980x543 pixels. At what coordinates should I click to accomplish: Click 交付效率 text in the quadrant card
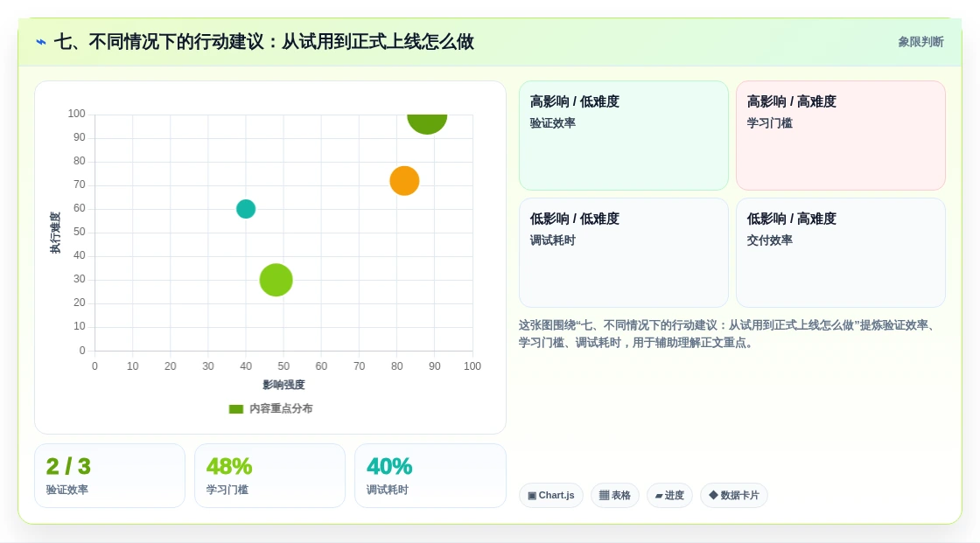pyautogui.click(x=769, y=240)
